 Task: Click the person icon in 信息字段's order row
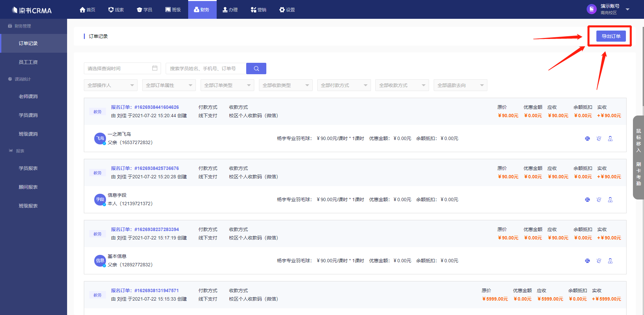pos(610,199)
